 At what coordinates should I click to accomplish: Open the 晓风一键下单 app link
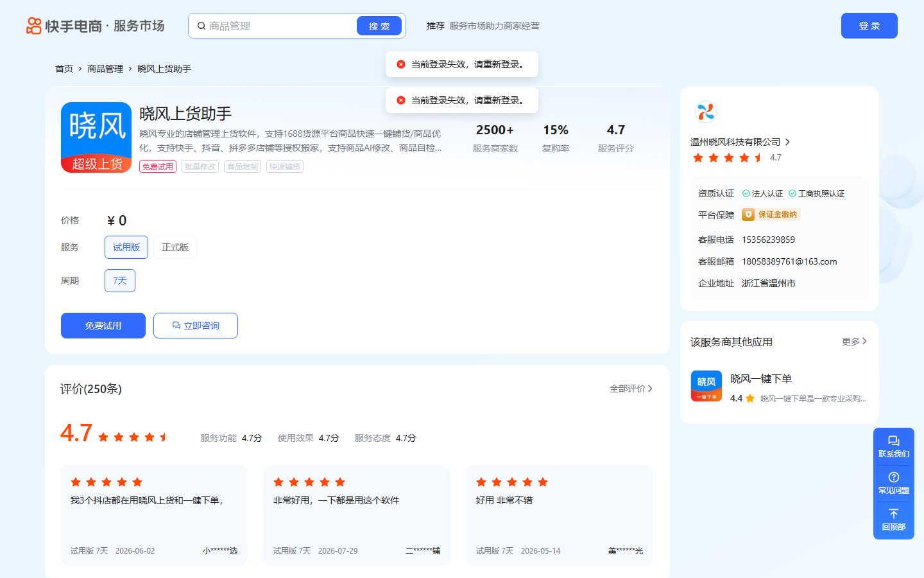click(x=761, y=379)
